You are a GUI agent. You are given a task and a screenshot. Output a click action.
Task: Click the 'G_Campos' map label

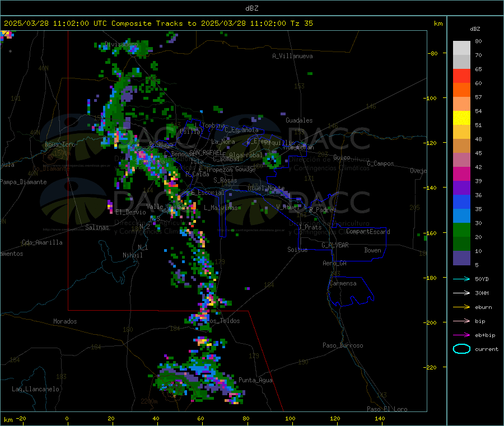coord(380,163)
